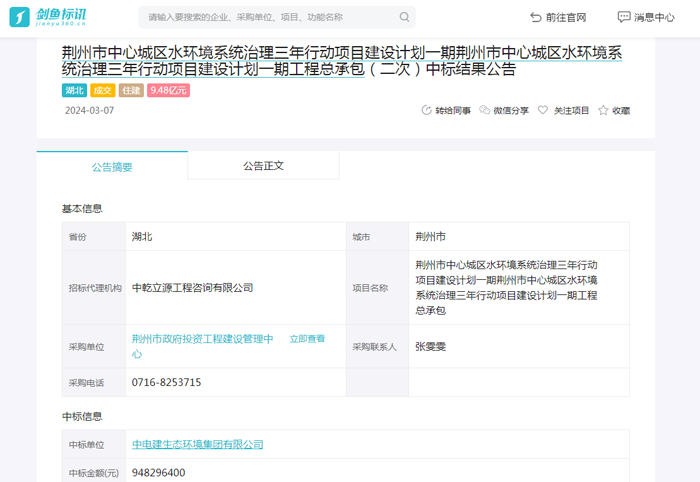Select the 城市 label cell

[x=378, y=237]
